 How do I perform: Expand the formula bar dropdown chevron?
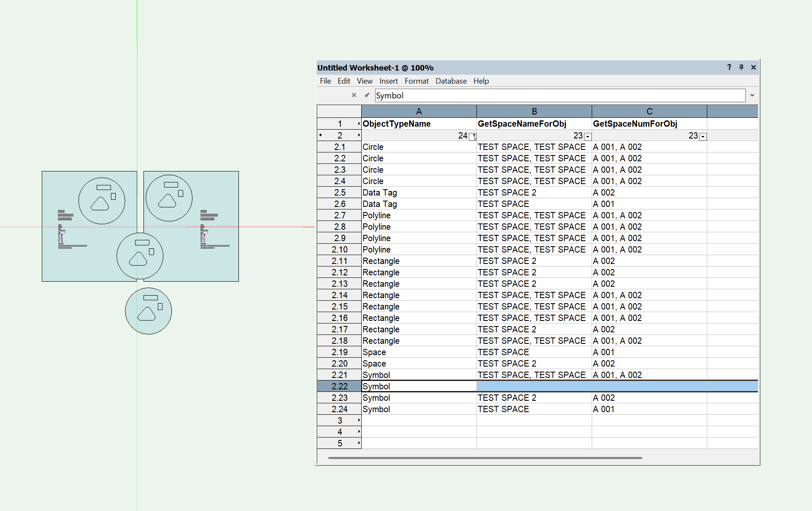pyautogui.click(x=752, y=95)
